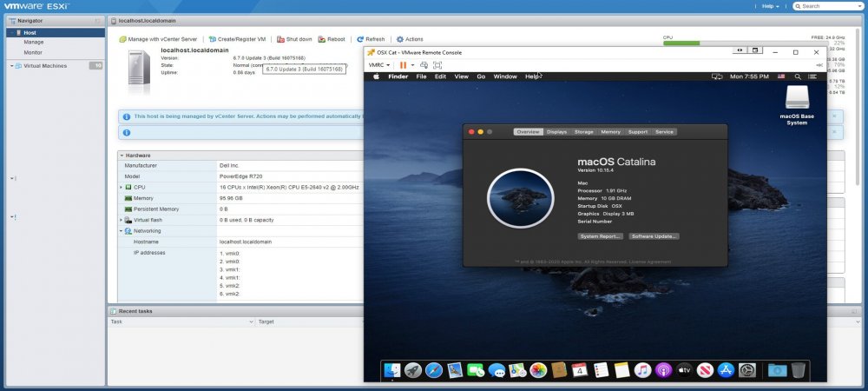Open FaceTime from the dock
The image size is (868, 391).
476,370
